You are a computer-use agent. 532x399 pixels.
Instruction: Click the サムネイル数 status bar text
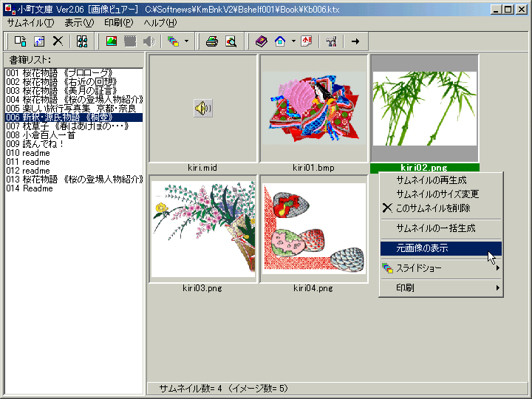pyautogui.click(x=224, y=388)
